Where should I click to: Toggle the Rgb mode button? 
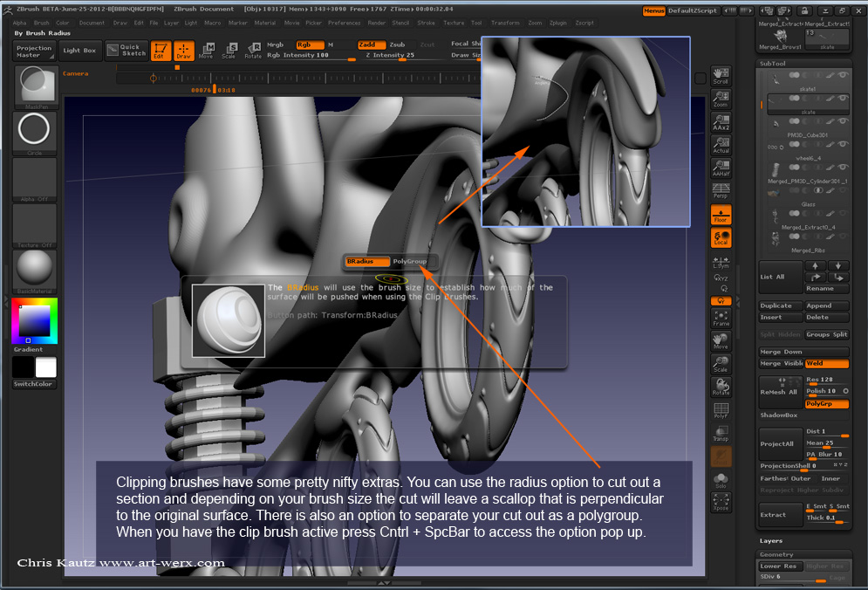[x=310, y=45]
